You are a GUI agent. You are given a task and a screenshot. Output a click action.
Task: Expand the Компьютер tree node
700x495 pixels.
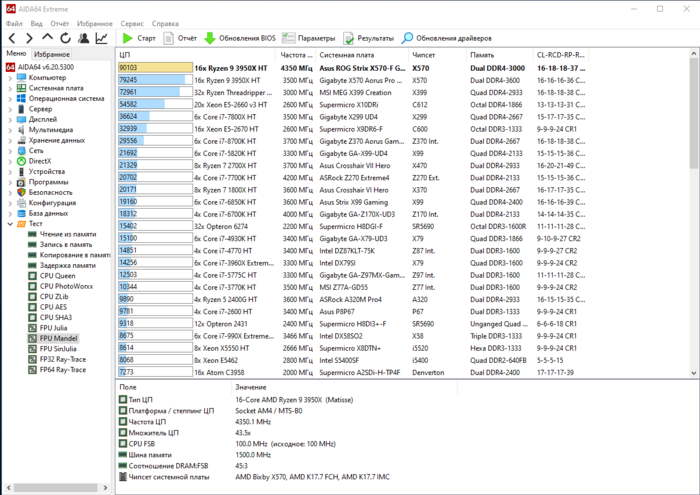click(x=10, y=78)
